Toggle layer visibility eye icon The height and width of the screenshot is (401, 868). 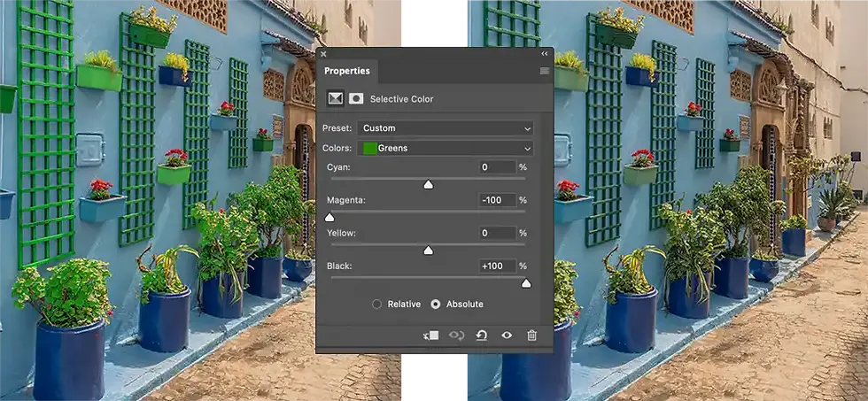pos(507,335)
